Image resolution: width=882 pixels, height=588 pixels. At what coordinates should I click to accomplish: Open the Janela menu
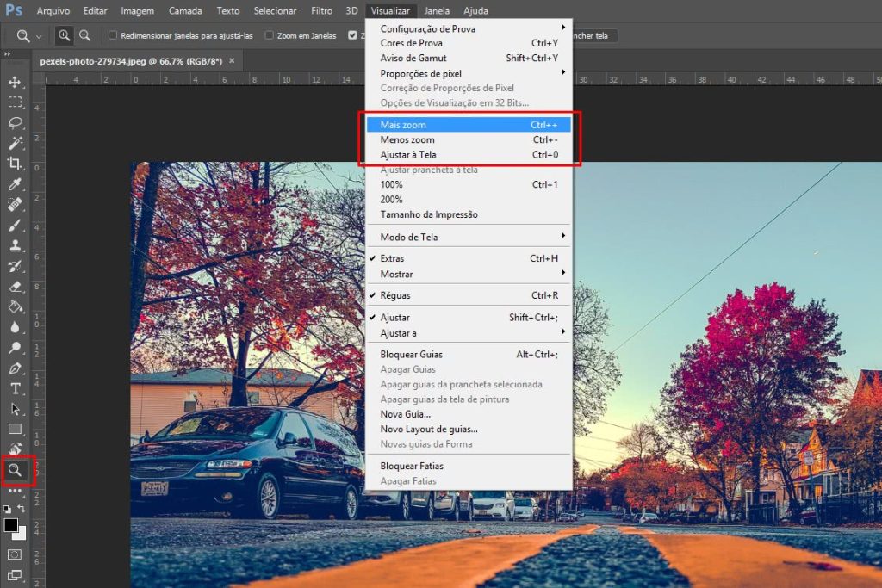(437, 10)
